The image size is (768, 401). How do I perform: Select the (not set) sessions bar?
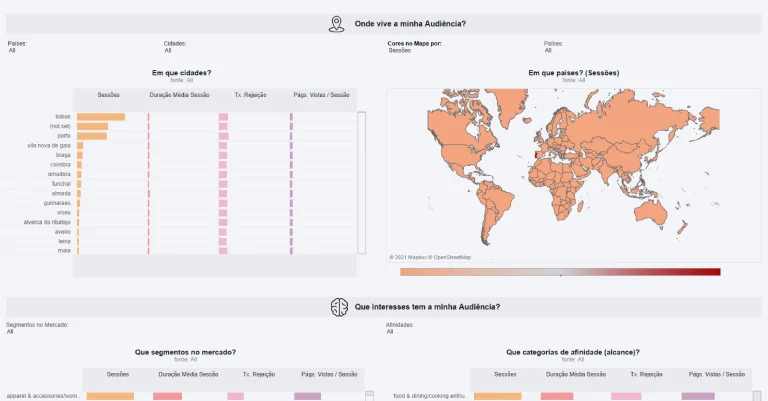tap(93, 126)
